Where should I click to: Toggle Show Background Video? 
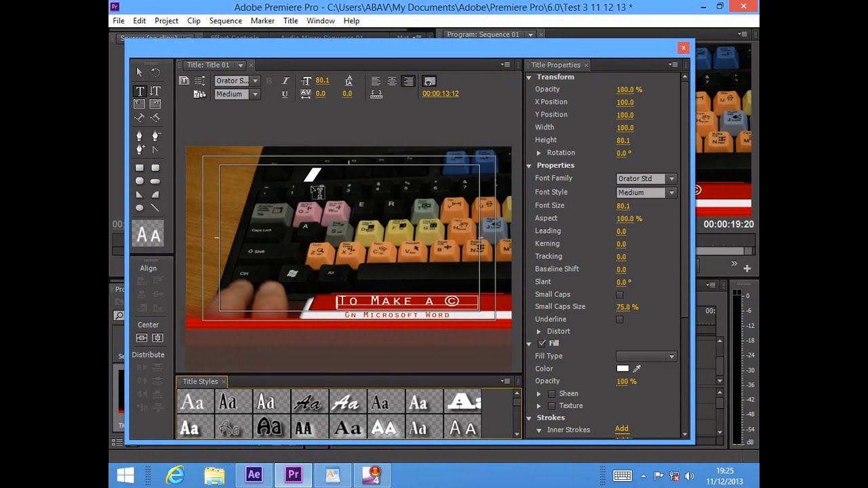[429, 81]
